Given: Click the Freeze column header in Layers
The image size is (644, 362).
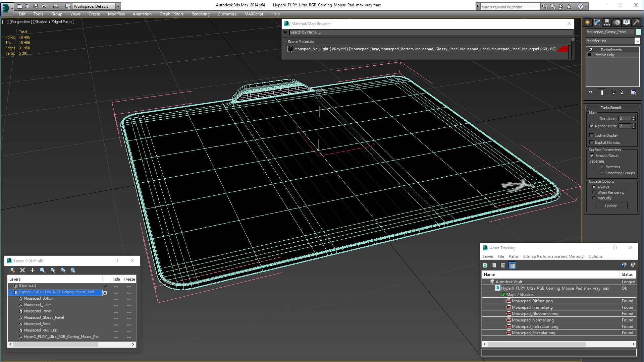Looking at the screenshot, I should (129, 279).
